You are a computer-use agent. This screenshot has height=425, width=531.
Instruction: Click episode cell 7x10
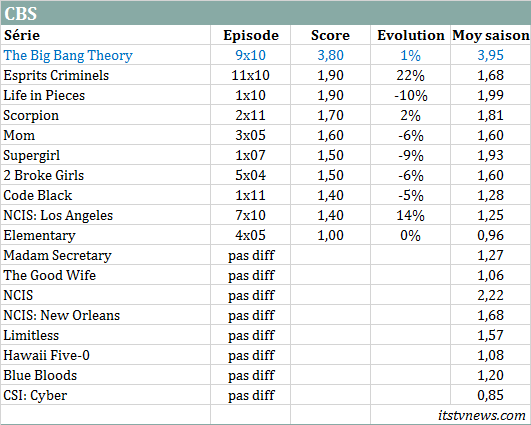coord(251,215)
